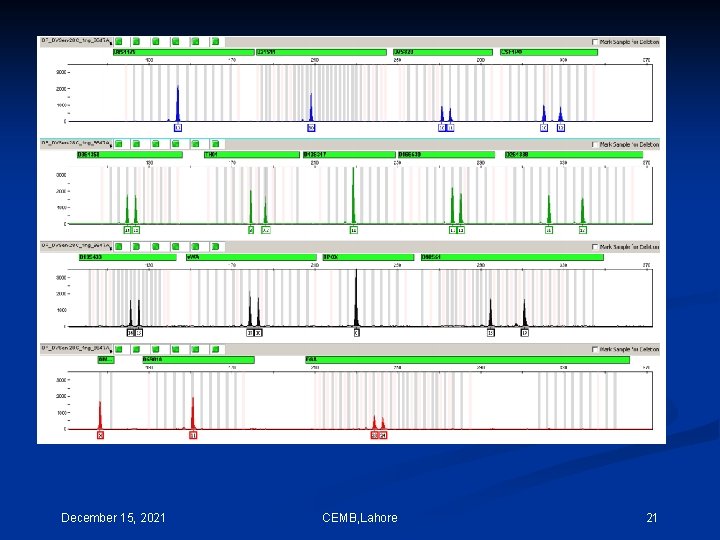The image size is (720, 540).
Task: Check Mark Sample for Deletion in green-trace panel
Action: (595, 144)
